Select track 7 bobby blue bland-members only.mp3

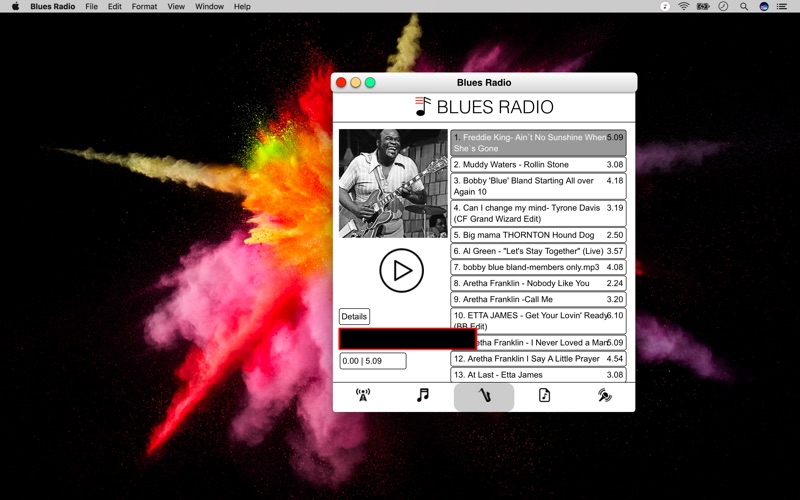tap(538, 267)
